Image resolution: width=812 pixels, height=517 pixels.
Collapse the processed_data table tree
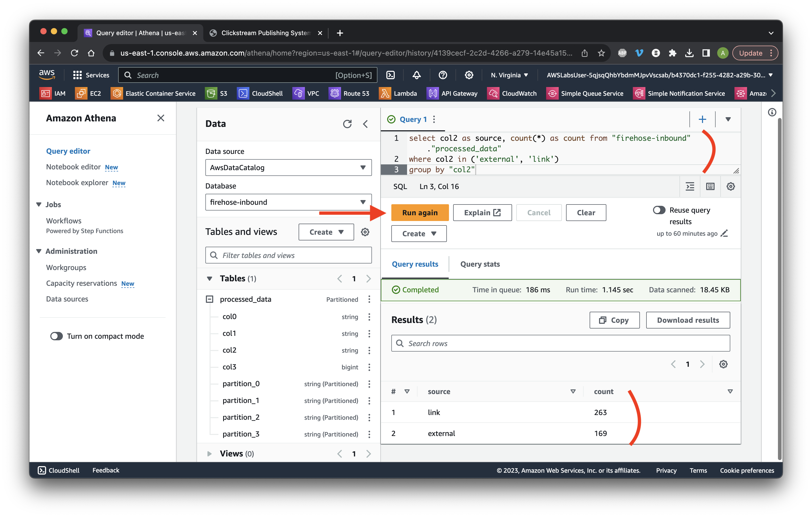pyautogui.click(x=209, y=299)
